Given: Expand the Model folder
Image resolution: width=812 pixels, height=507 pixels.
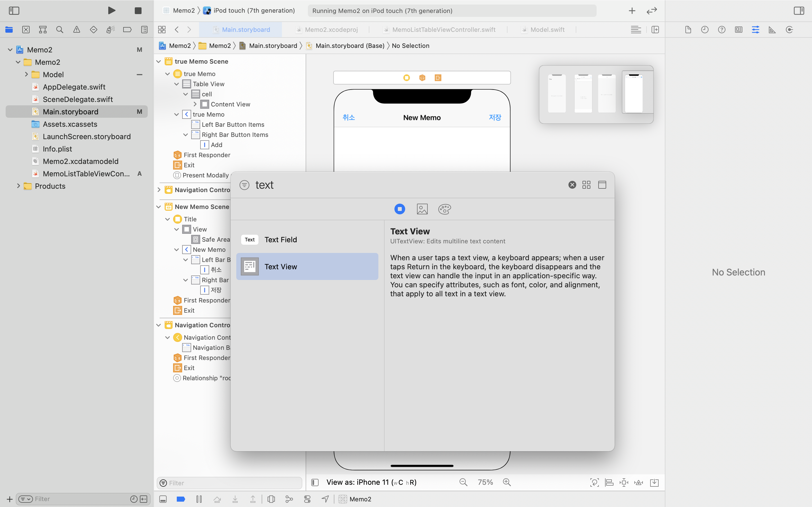Looking at the screenshot, I should pos(27,74).
